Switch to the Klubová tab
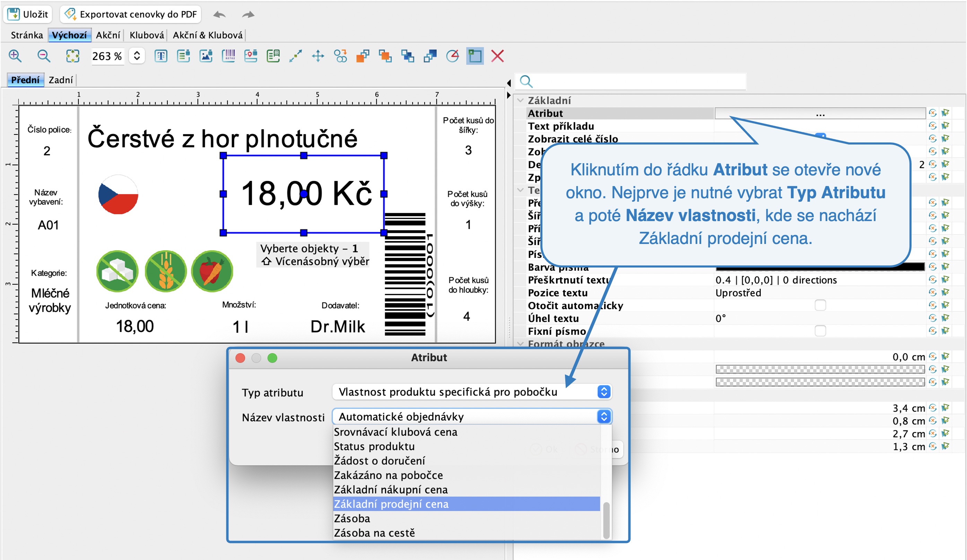 (x=147, y=35)
